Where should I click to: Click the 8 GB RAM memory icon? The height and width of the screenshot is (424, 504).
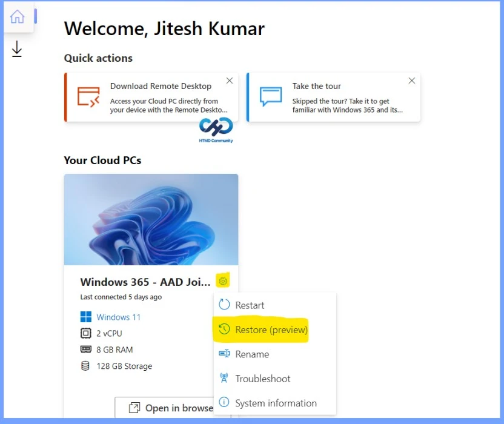pyautogui.click(x=86, y=349)
